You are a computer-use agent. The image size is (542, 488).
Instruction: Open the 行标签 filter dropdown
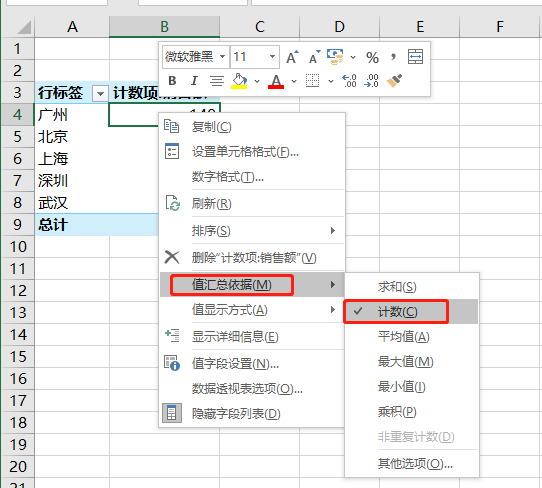tap(101, 94)
